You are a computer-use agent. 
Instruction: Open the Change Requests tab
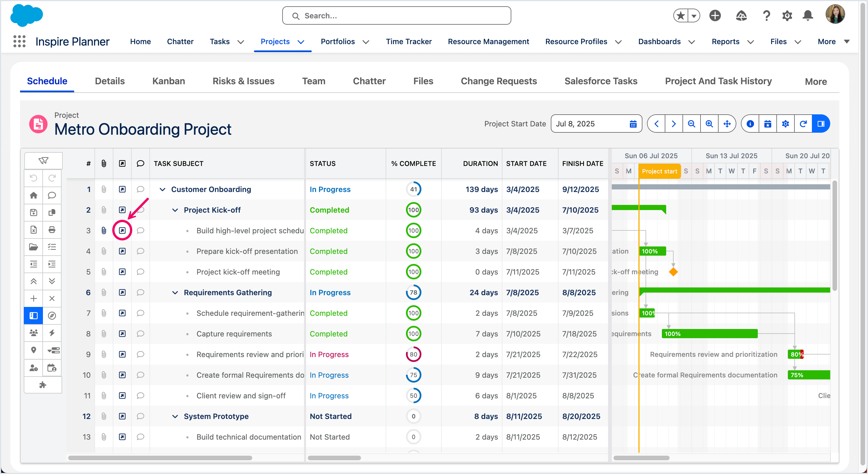(x=499, y=81)
